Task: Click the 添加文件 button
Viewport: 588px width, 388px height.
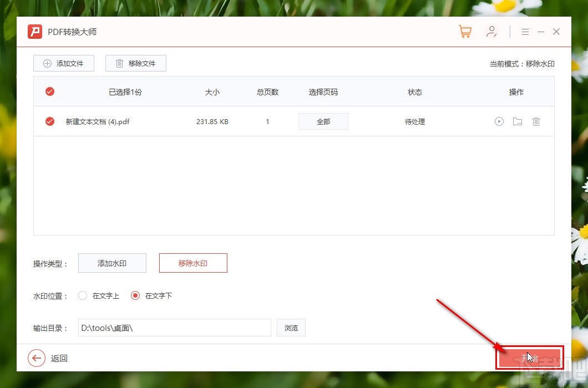Action: 63,63
